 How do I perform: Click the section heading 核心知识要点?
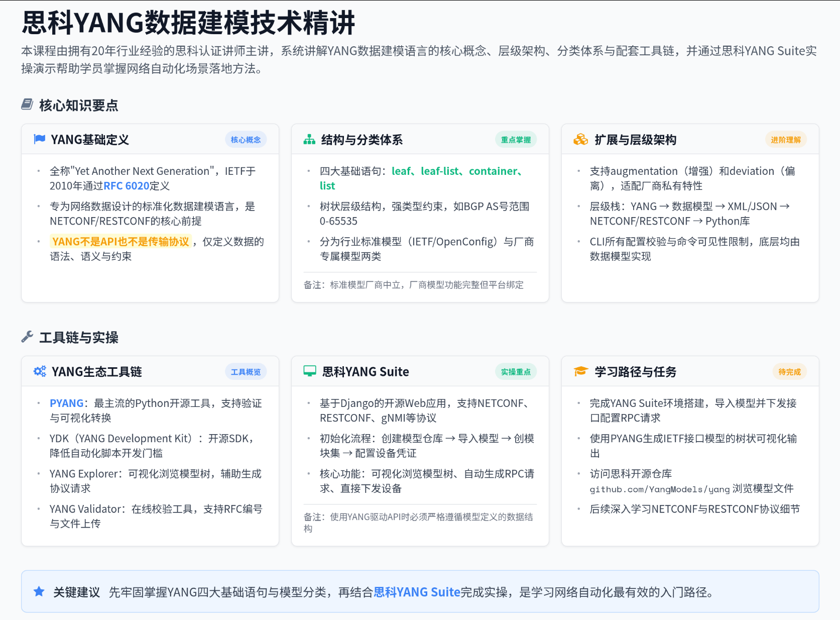(x=79, y=106)
